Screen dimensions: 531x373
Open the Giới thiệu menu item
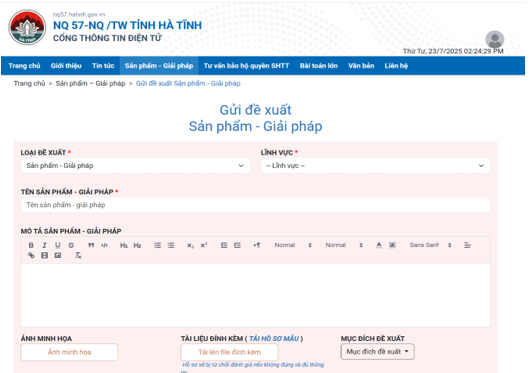tap(66, 66)
